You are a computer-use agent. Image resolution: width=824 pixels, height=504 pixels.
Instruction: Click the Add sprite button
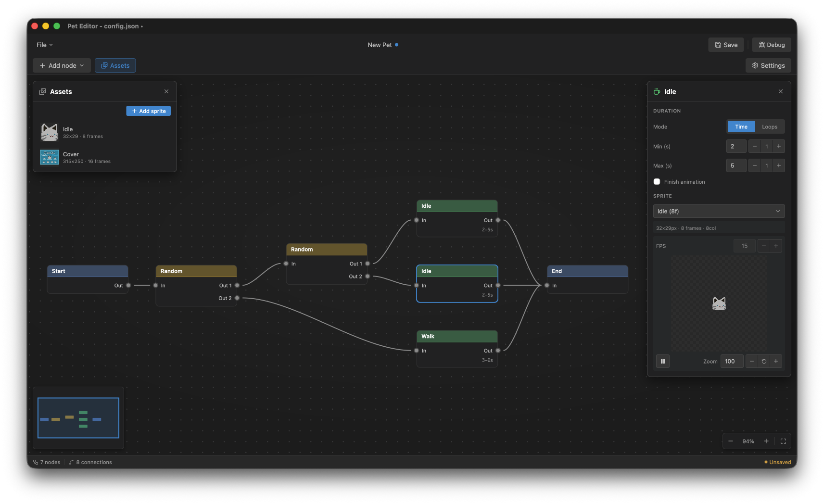[148, 111]
